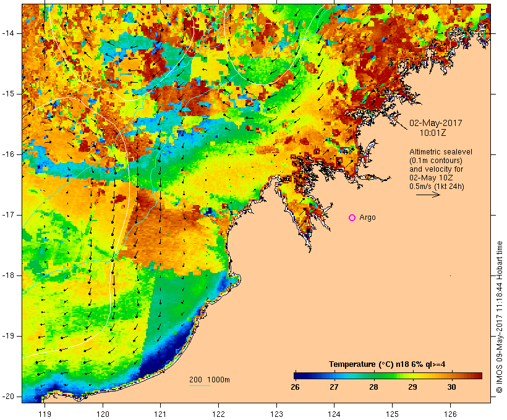The width and height of the screenshot is (507, 420).
Task: Click the 'Temperature (°C) n18 6% ql>=4' title
Action: (387, 364)
